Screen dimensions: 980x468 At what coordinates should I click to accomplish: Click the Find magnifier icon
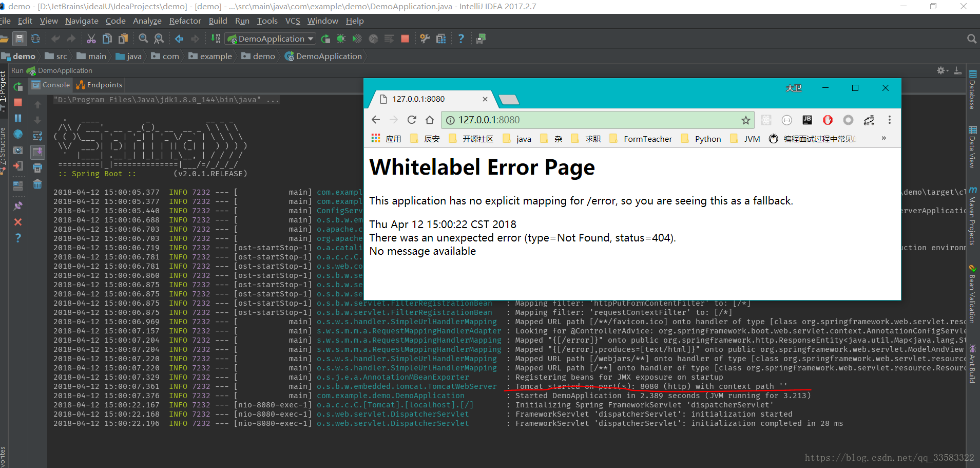[x=143, y=39]
